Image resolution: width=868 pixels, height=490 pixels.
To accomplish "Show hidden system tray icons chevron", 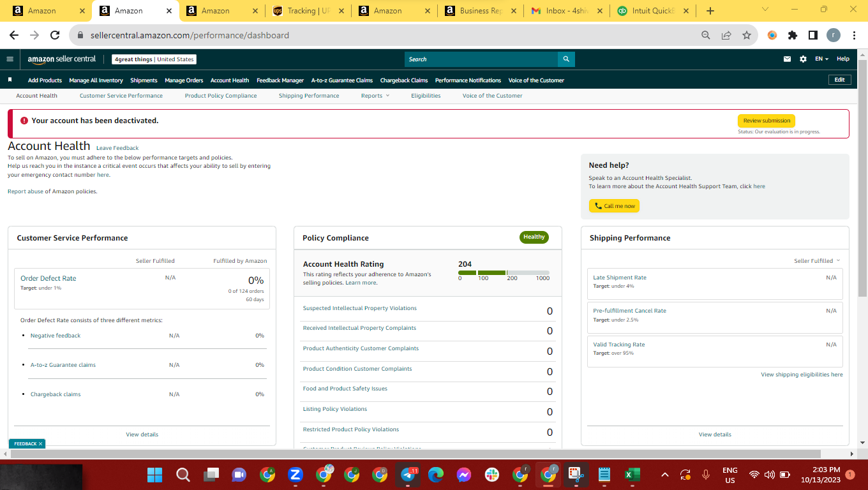I will [665, 475].
